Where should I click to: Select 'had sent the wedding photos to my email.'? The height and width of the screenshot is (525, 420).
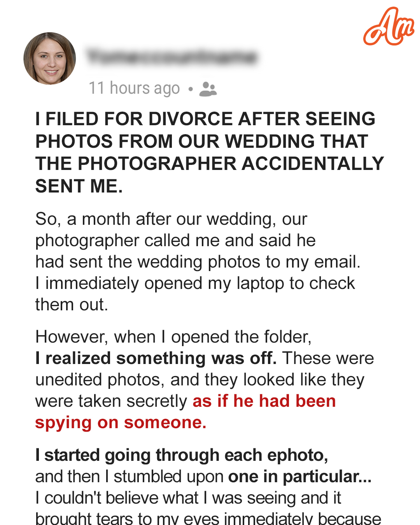click(198, 262)
